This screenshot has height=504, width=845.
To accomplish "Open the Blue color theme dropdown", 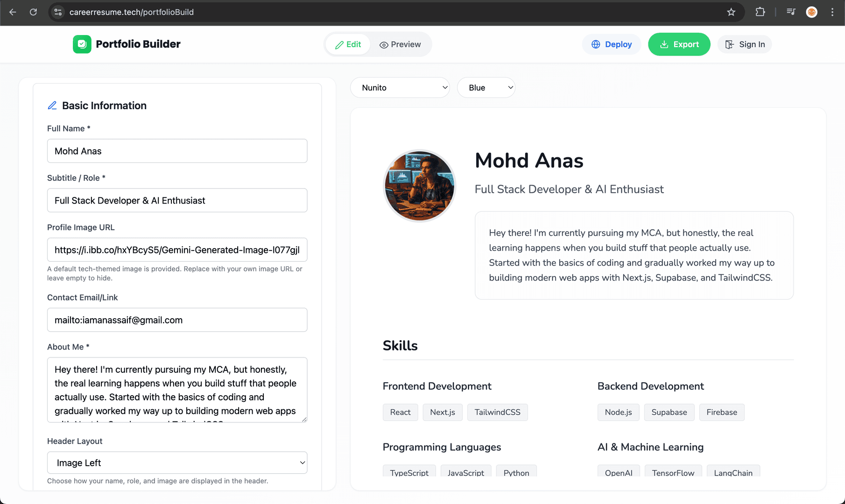I will [486, 87].
